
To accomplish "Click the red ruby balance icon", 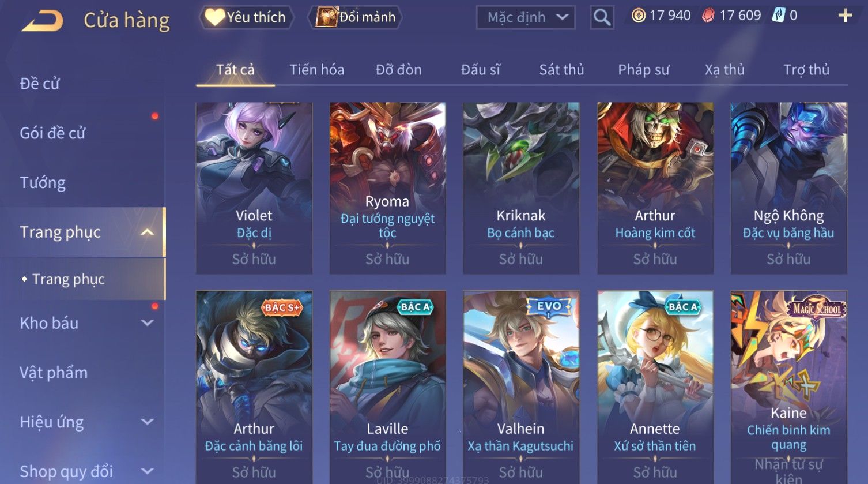I will click(708, 16).
